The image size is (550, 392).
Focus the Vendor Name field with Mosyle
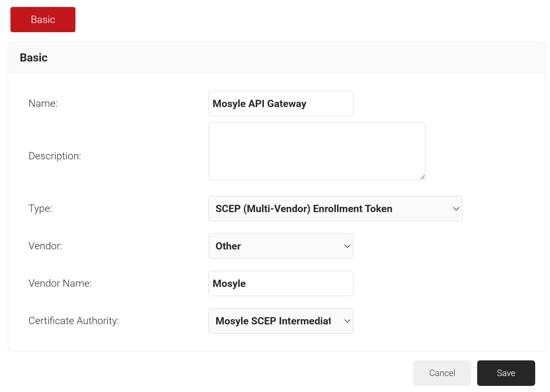click(281, 283)
